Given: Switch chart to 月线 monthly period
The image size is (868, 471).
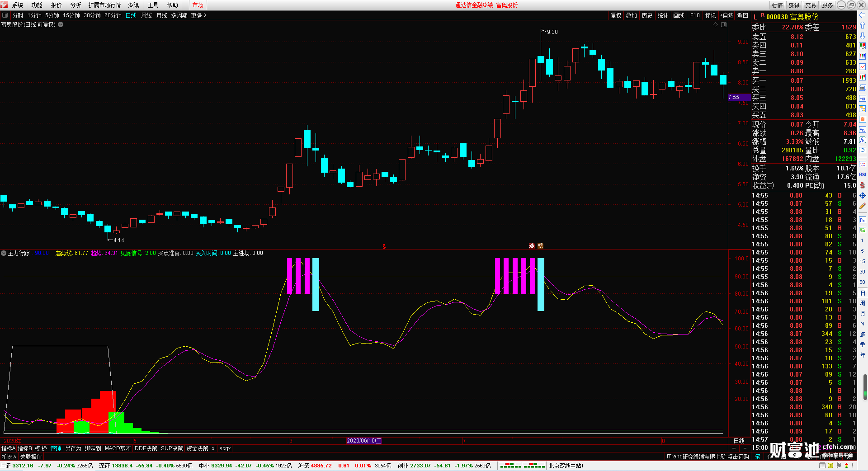Looking at the screenshot, I should 162,15.
